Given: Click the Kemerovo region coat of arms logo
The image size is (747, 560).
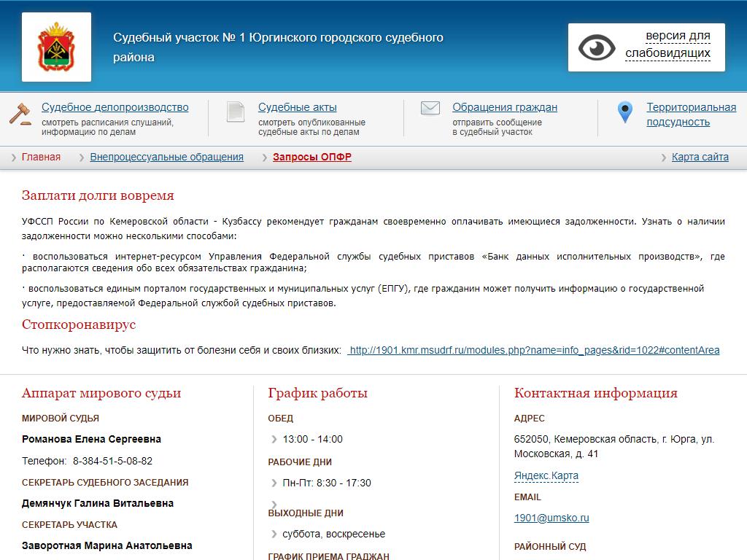Looking at the screenshot, I should click(x=56, y=47).
